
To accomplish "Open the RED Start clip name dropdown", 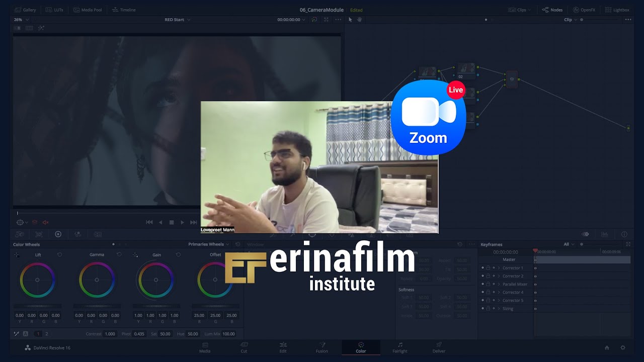I will (178, 20).
